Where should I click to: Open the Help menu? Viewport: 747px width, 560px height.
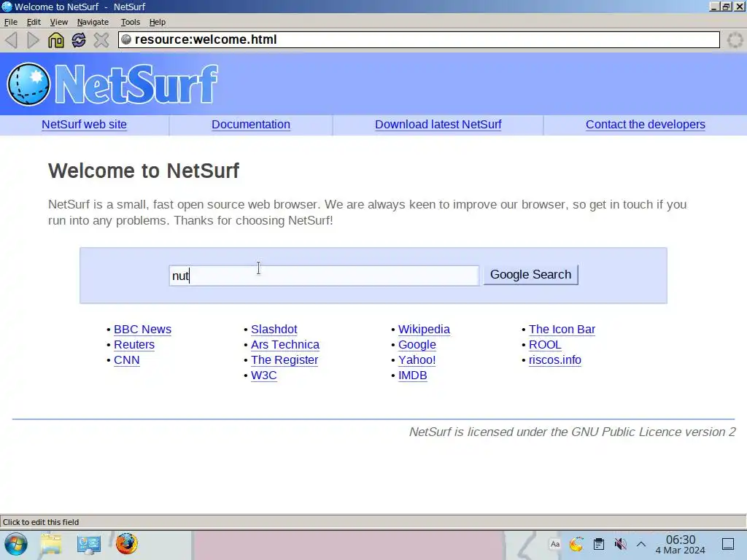(x=158, y=22)
